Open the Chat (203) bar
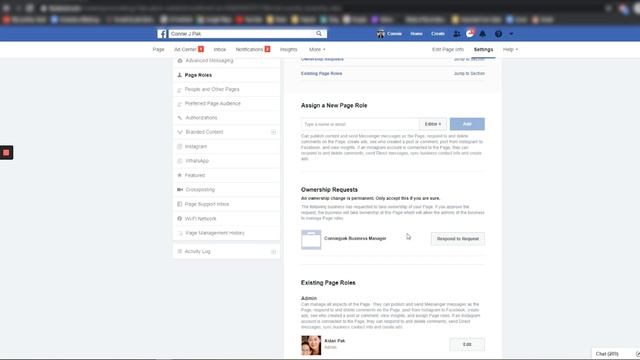This screenshot has width=640, height=360. pos(607,354)
